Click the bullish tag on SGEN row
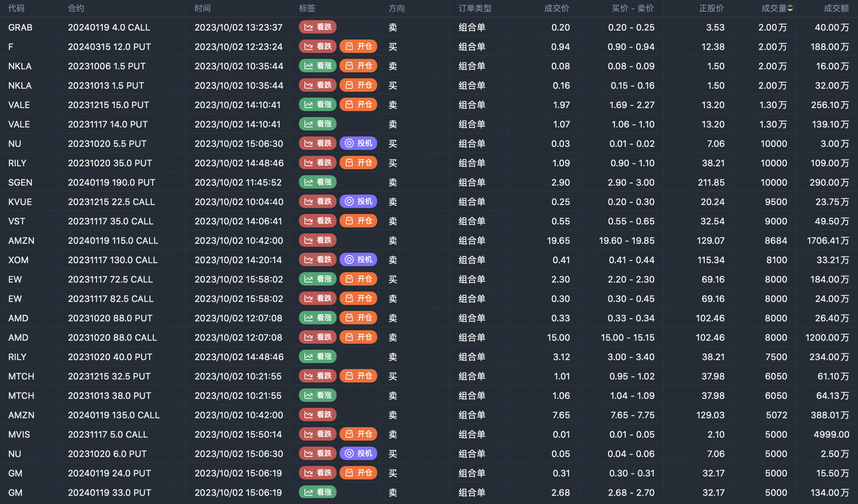The width and height of the screenshot is (858, 504). (x=318, y=182)
